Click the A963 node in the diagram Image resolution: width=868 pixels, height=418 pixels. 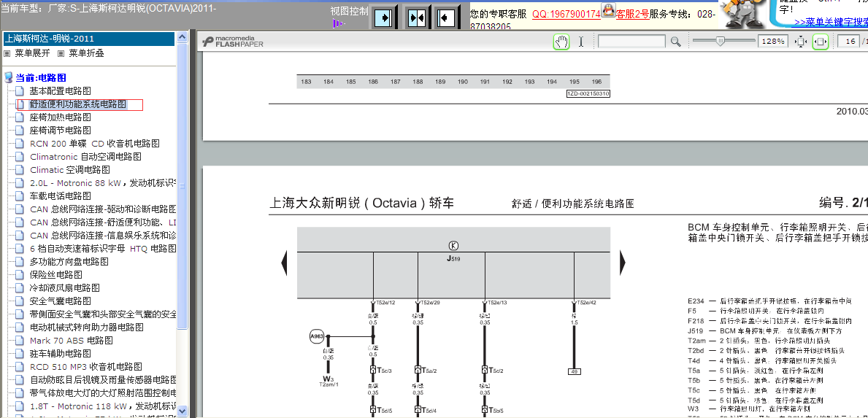317,336
